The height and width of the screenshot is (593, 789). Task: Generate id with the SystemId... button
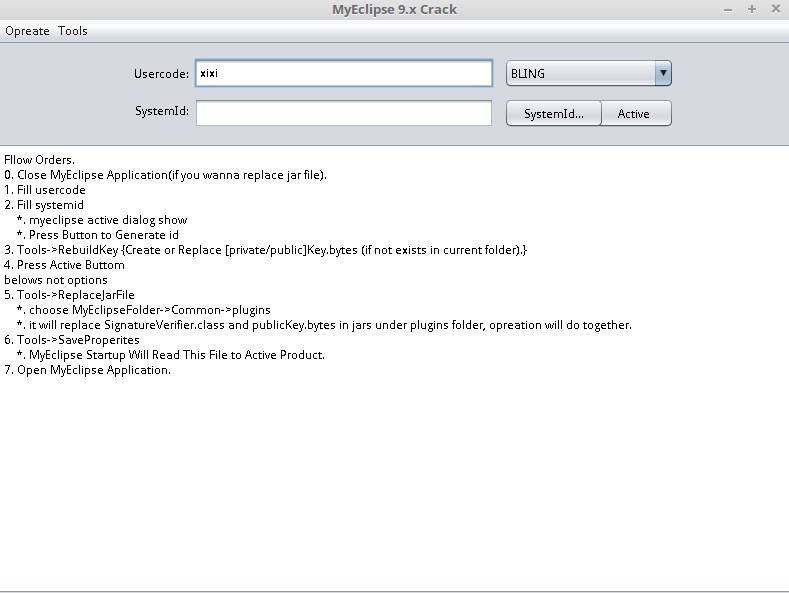point(554,114)
